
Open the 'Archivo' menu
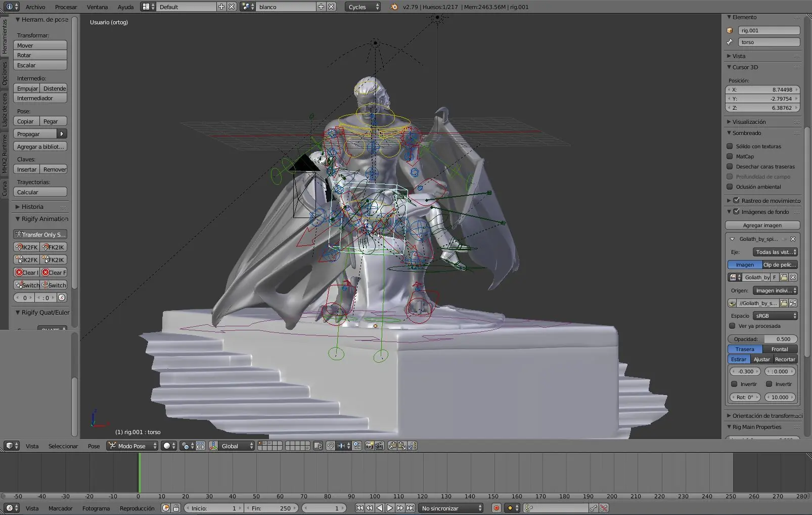coord(35,7)
